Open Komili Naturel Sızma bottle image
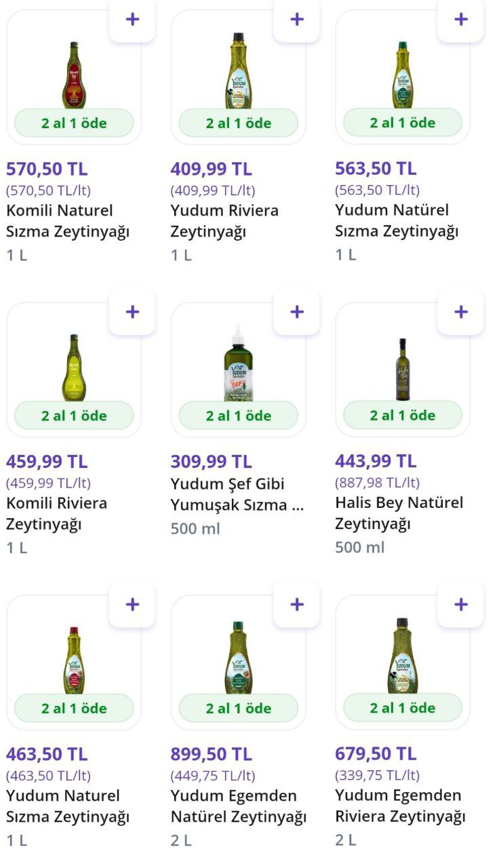 [x=73, y=75]
